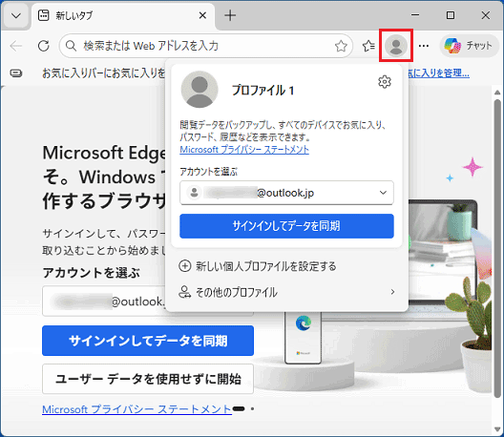
Task: Select the 新しいタブ tab
Action: [123, 15]
